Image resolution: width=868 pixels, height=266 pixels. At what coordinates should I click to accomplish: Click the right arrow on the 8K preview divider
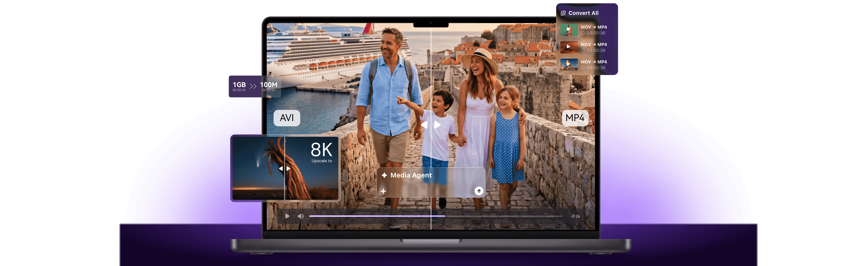tap(288, 168)
